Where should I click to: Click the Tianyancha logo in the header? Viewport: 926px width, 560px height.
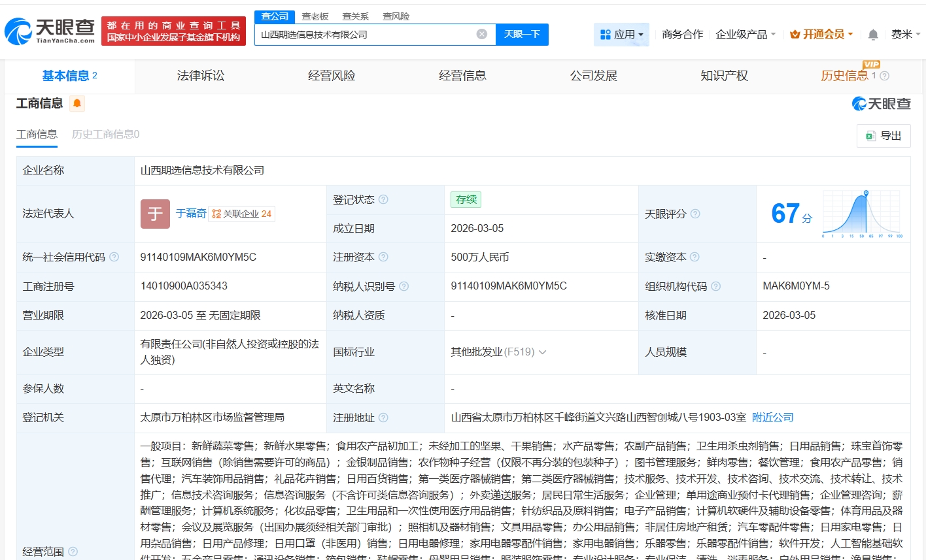coord(50,31)
